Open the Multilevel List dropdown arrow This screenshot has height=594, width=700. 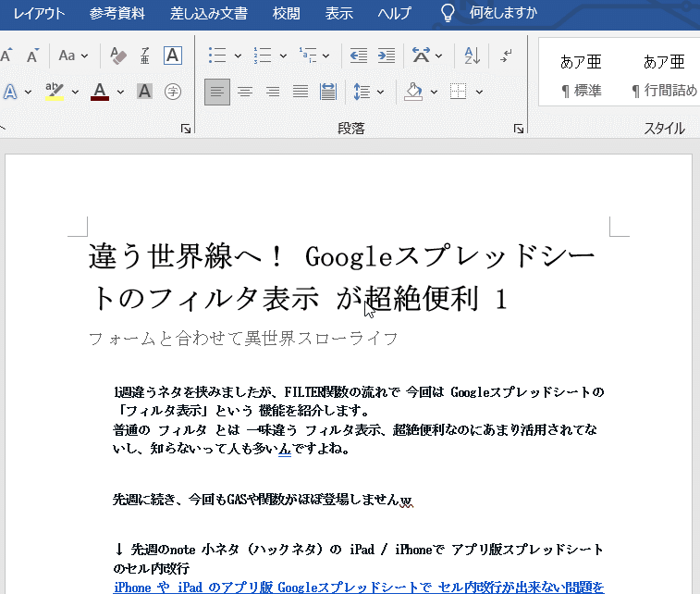(325, 56)
